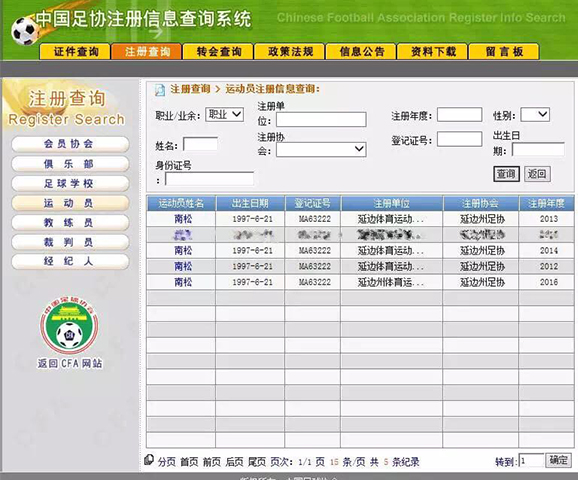The width and height of the screenshot is (578, 480).
Task: Open the 证件查询 tab
Action: (x=75, y=52)
